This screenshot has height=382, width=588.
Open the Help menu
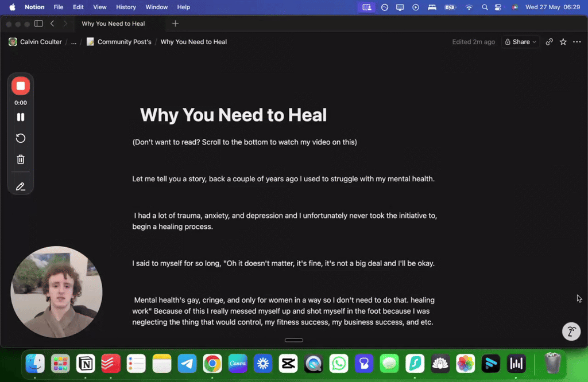coord(183,7)
